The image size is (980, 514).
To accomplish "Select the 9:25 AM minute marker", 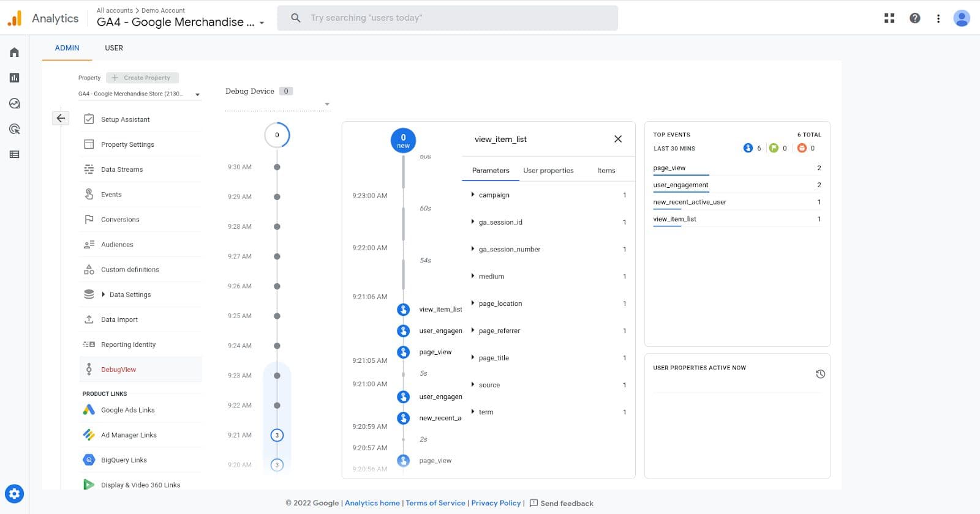I will (277, 316).
